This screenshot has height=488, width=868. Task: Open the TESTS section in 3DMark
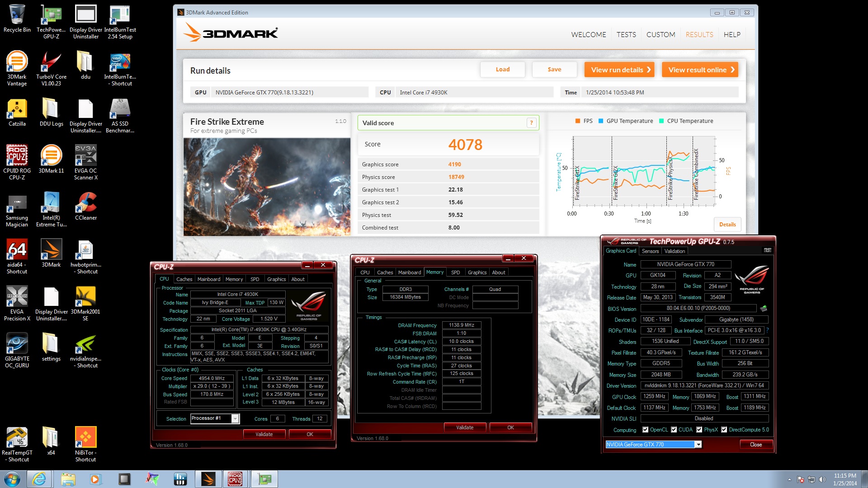pos(626,34)
